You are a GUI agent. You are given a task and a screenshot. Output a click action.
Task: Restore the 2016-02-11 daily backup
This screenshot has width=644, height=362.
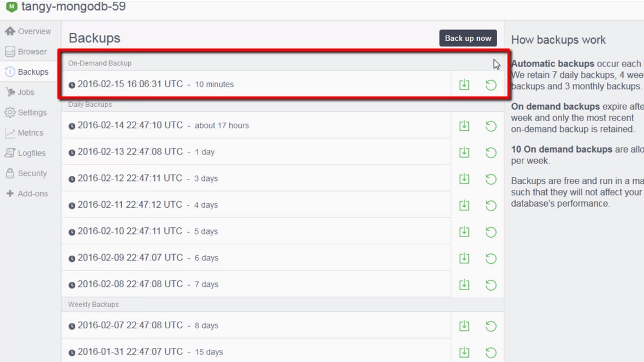click(491, 206)
